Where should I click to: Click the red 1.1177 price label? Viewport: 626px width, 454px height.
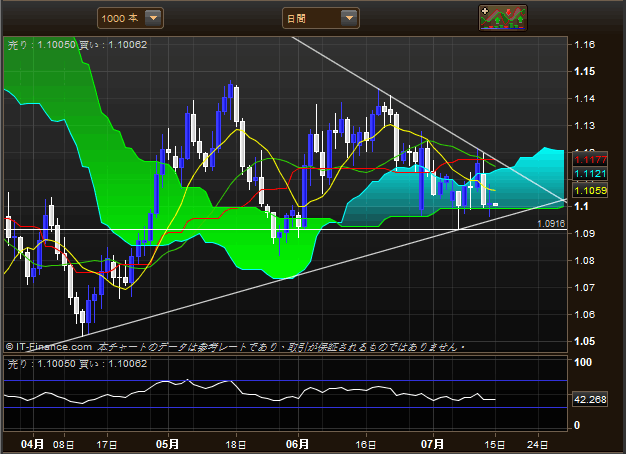tap(590, 160)
